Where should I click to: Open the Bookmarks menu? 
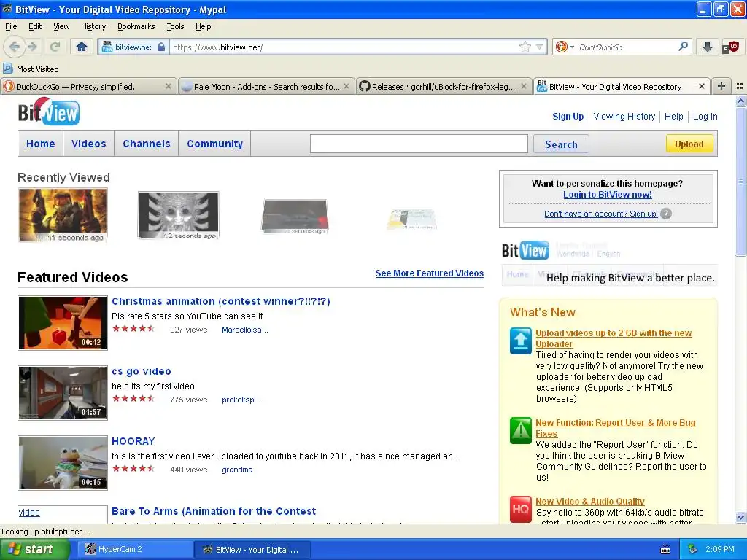136,26
